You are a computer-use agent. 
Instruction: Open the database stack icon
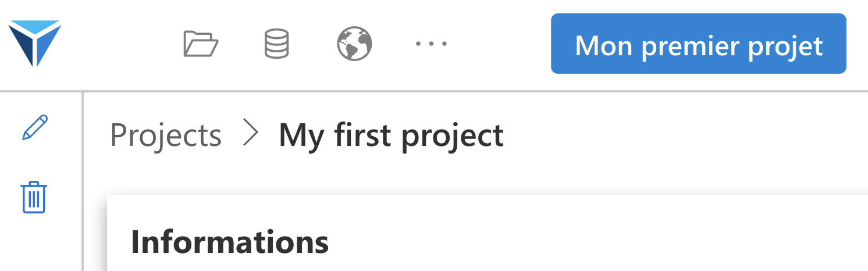click(277, 44)
